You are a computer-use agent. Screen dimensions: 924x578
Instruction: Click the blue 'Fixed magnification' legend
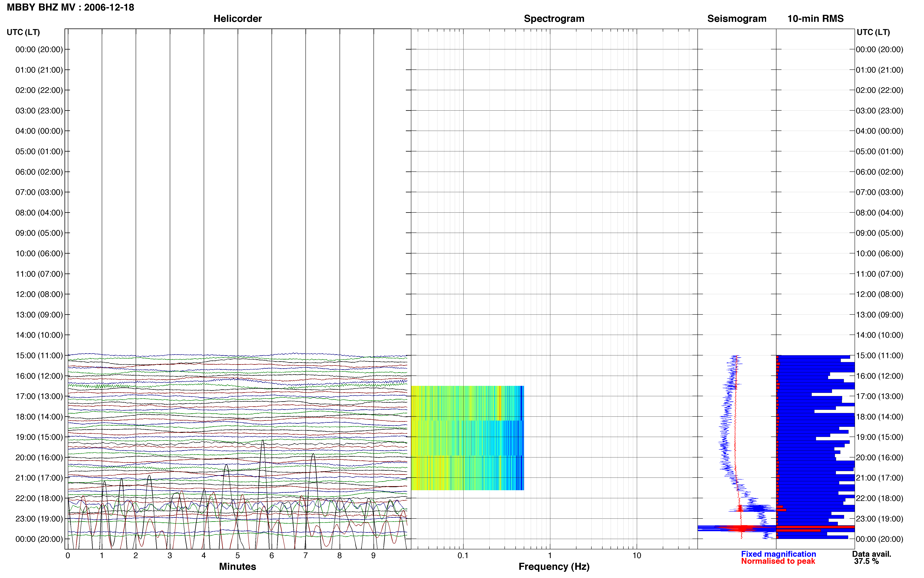778,554
